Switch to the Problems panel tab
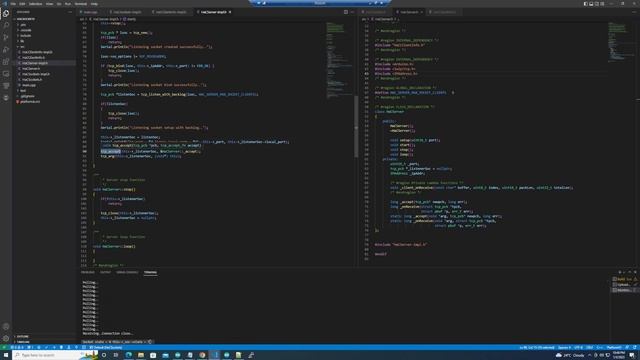Viewport: 640px width, 360px height. [x=87, y=272]
